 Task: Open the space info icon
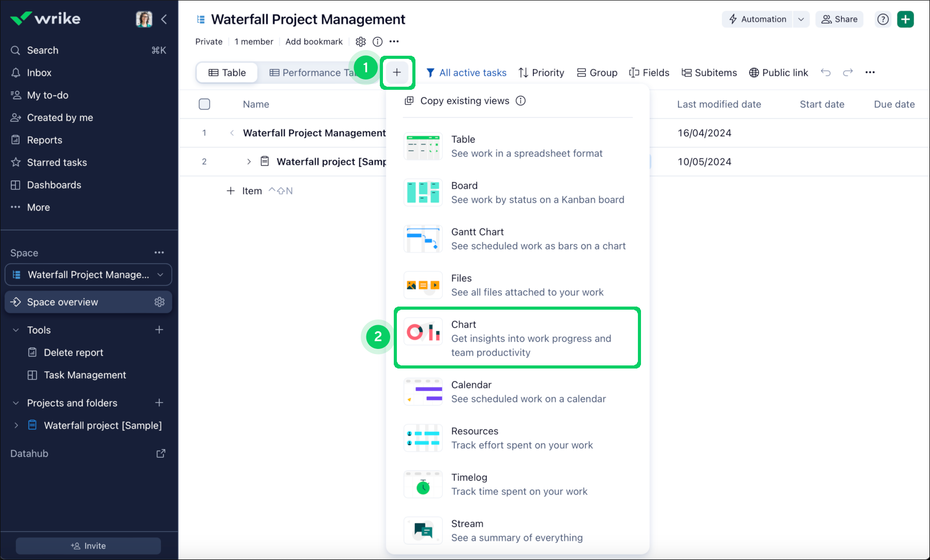point(378,42)
